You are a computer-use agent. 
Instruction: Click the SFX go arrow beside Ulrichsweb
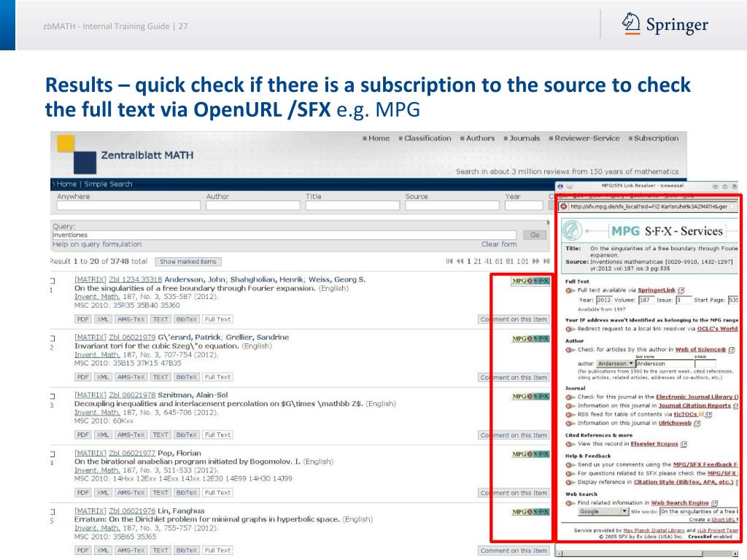tap(570, 424)
